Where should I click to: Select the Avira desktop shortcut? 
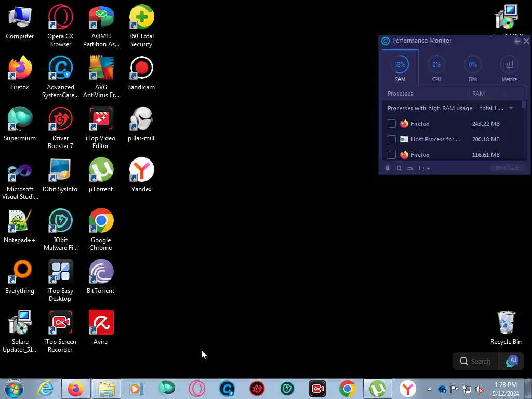point(101,327)
